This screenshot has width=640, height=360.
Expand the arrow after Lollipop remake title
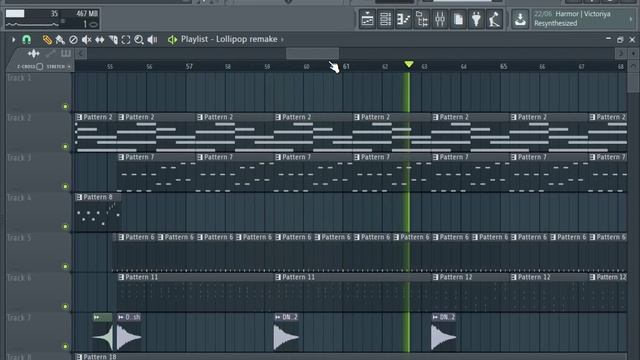pos(282,40)
